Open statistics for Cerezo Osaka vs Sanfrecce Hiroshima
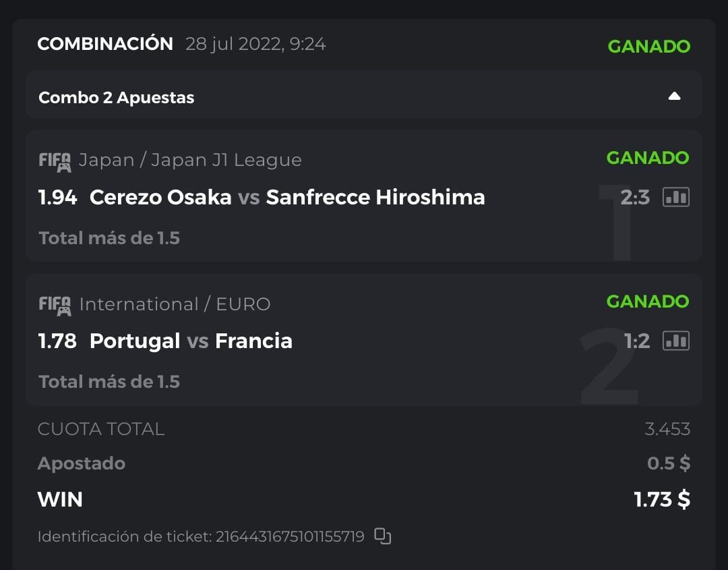 675,197
